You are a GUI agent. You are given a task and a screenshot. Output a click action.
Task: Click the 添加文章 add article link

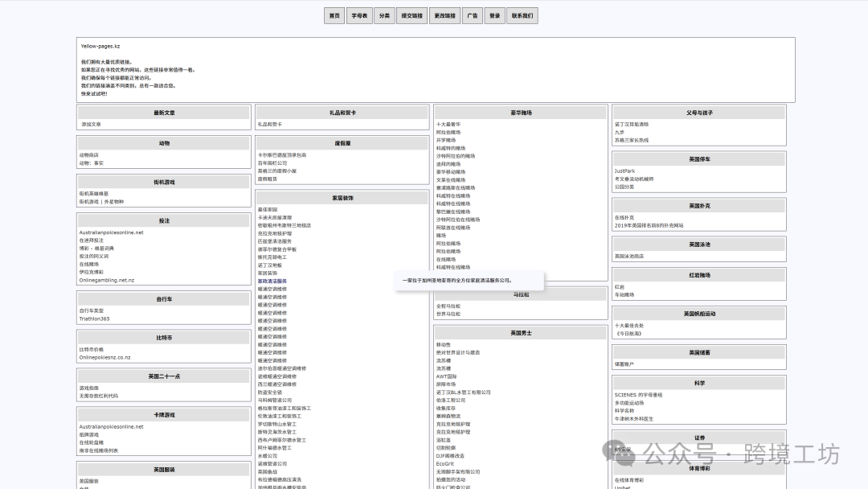pyautogui.click(x=91, y=125)
